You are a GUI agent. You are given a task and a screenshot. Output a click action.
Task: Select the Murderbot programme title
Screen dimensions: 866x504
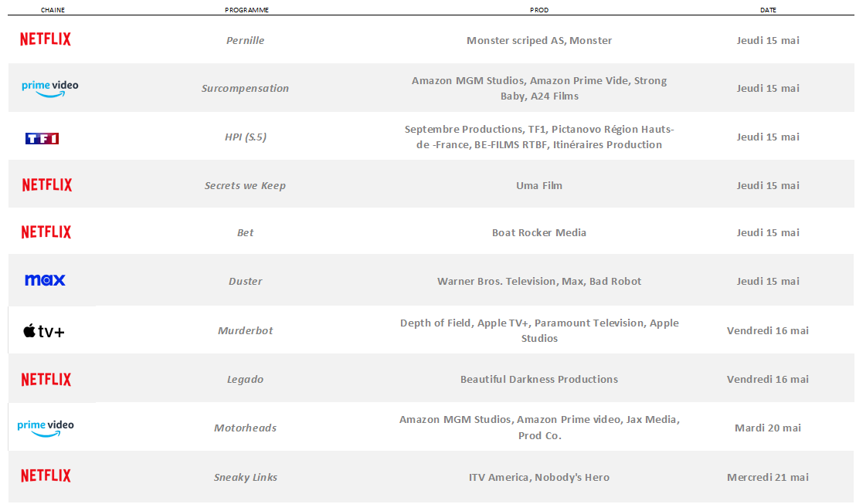tap(245, 330)
